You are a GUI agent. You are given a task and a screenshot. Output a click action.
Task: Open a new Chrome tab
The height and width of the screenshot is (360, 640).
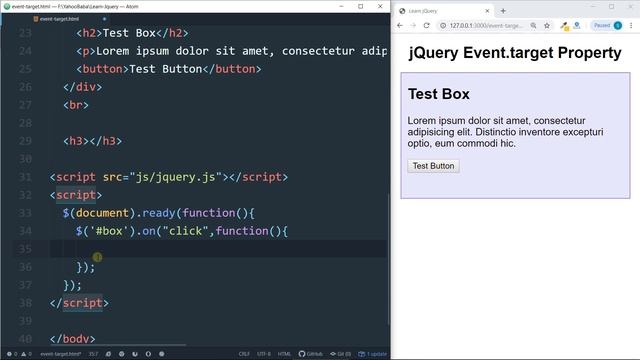coord(503,11)
